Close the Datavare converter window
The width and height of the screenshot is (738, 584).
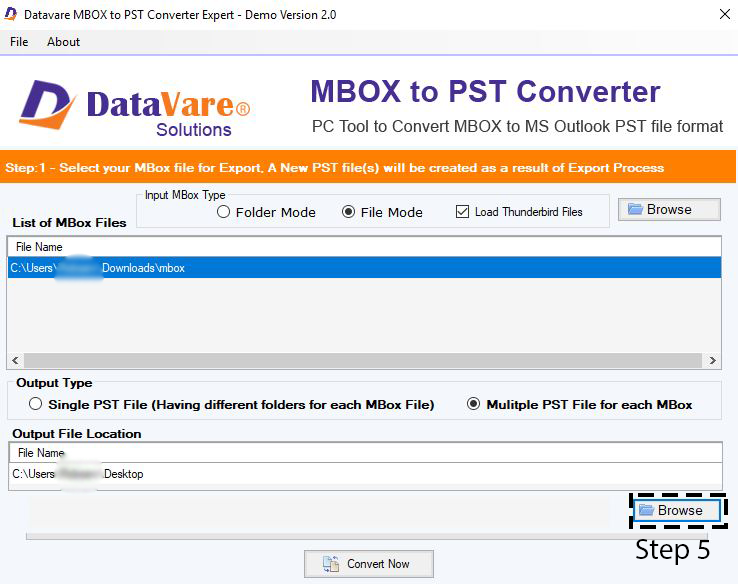(x=725, y=15)
